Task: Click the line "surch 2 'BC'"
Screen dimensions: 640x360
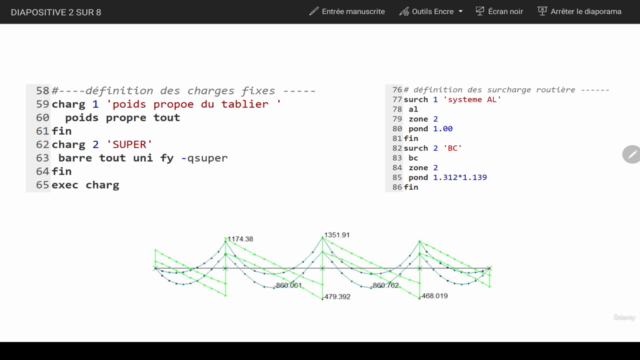Action: (433, 148)
